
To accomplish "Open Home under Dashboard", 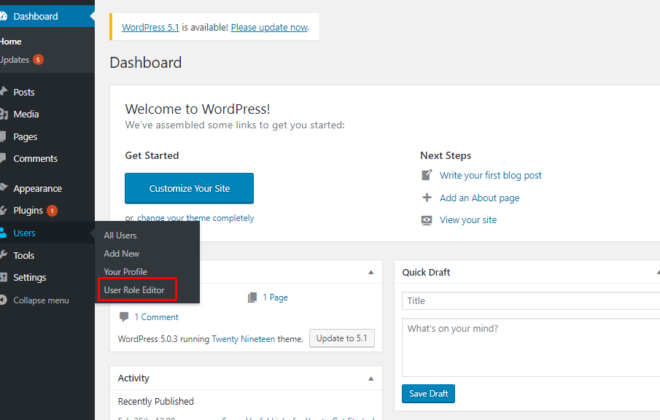I will pyautogui.click(x=11, y=42).
